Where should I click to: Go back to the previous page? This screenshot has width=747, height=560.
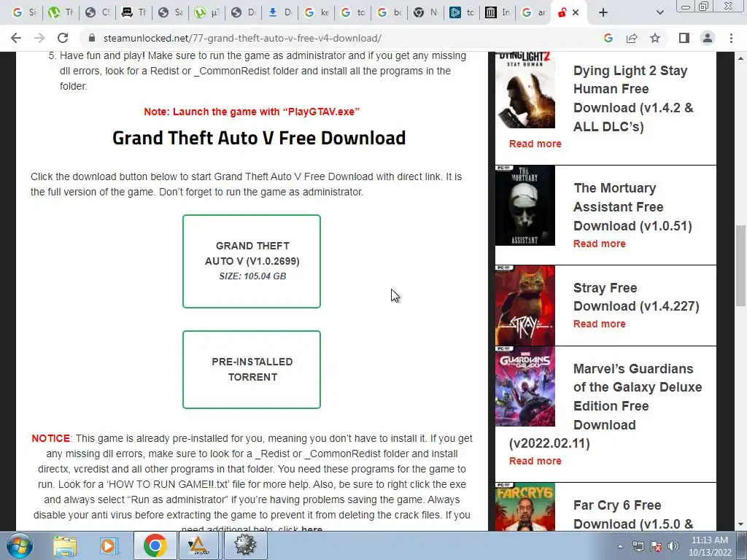click(x=16, y=38)
